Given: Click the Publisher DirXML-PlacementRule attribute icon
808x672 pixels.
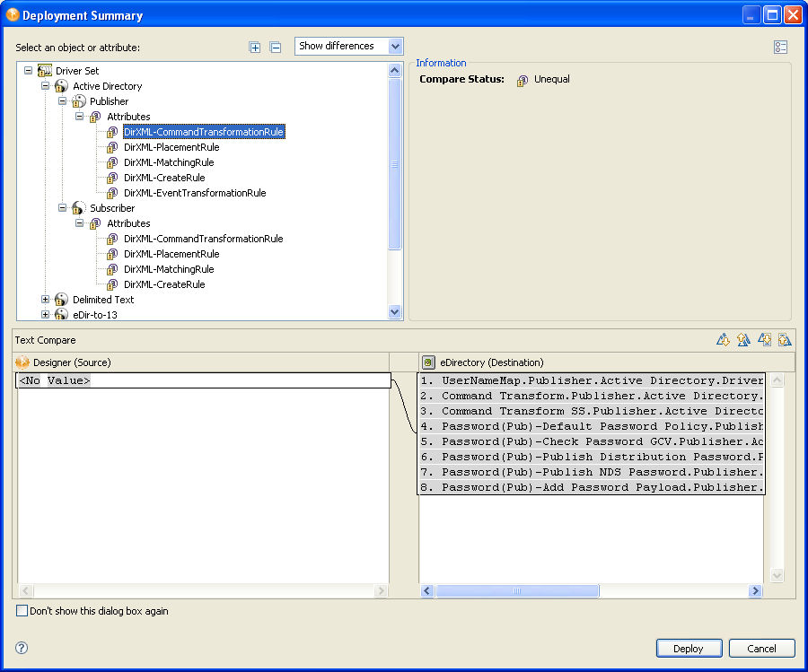Looking at the screenshot, I should (x=112, y=147).
